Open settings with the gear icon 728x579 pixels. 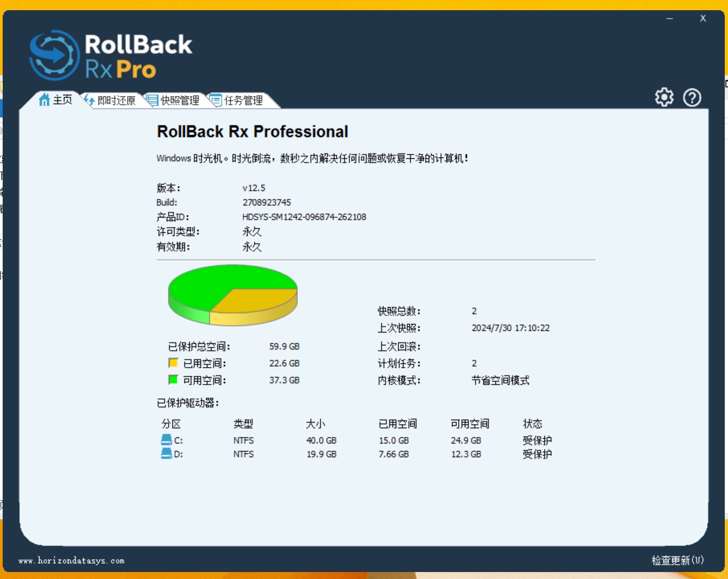[664, 98]
